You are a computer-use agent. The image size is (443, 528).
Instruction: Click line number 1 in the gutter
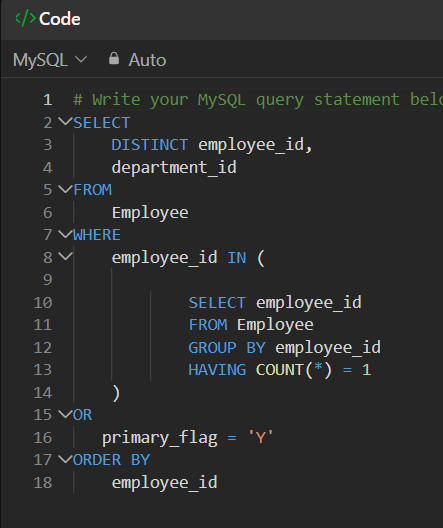pyautogui.click(x=48, y=100)
